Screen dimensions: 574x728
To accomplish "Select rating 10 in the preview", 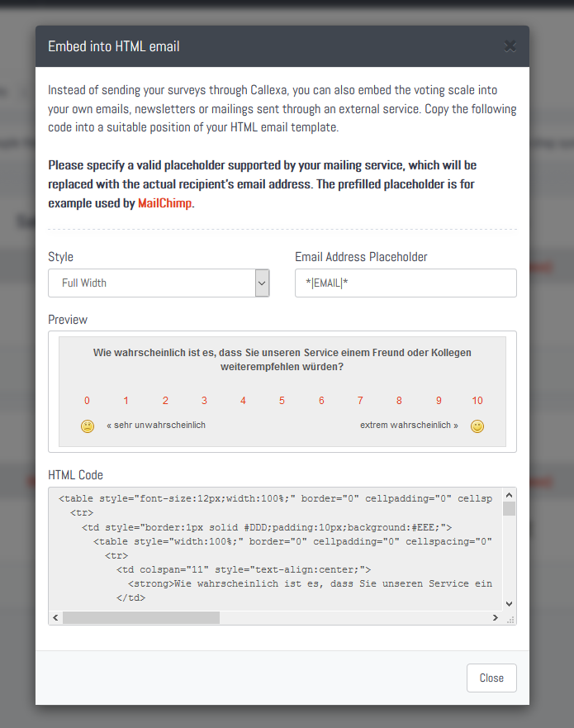I will (477, 401).
